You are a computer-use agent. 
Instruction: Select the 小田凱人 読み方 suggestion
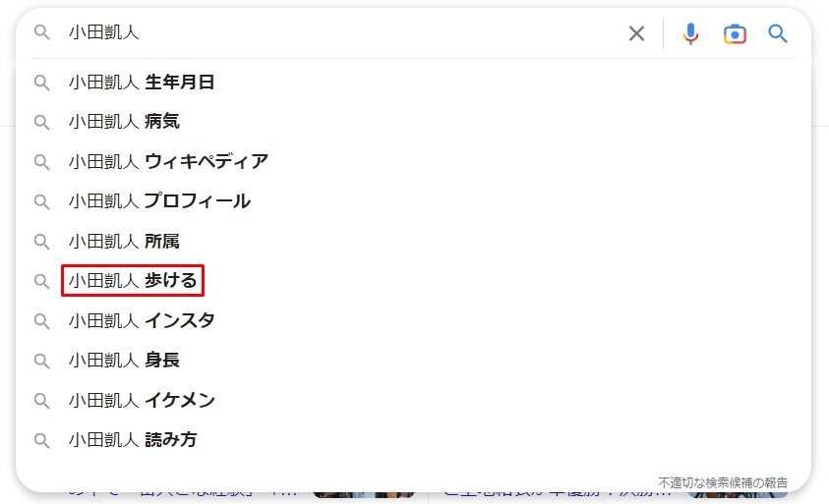(133, 440)
